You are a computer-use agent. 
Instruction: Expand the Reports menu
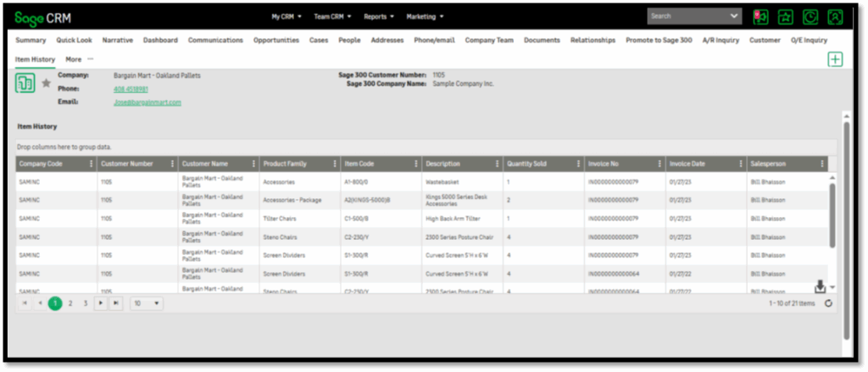379,17
